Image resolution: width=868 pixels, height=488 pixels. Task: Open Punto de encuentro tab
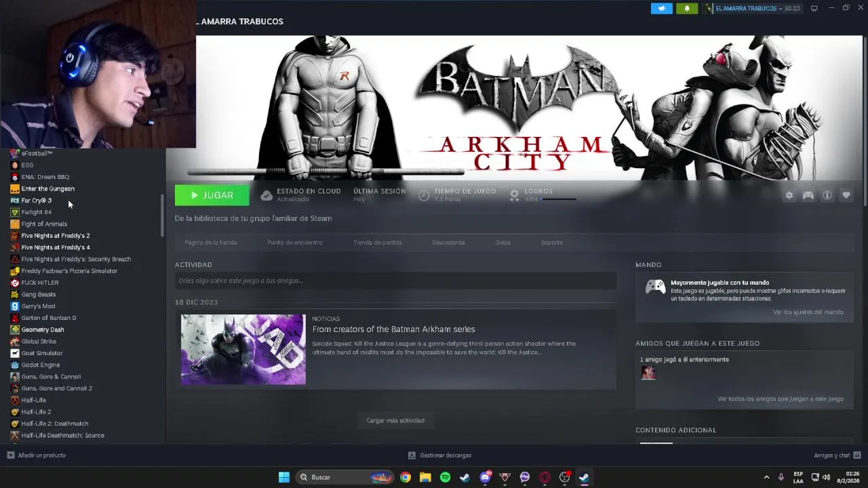click(x=295, y=243)
